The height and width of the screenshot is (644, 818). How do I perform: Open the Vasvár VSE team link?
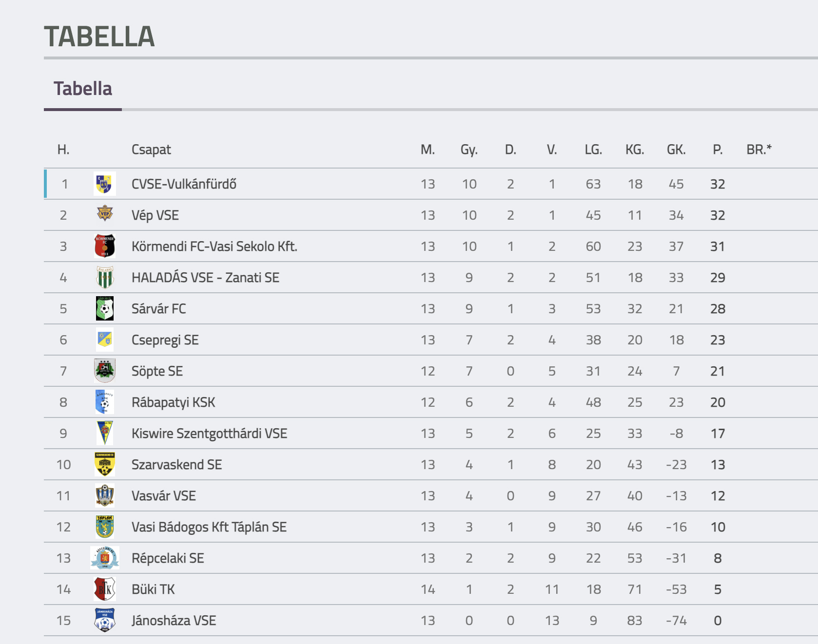(x=164, y=496)
